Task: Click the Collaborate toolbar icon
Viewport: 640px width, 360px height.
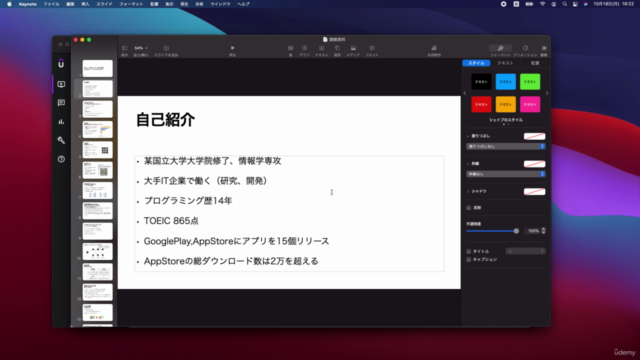Action: [x=434, y=48]
